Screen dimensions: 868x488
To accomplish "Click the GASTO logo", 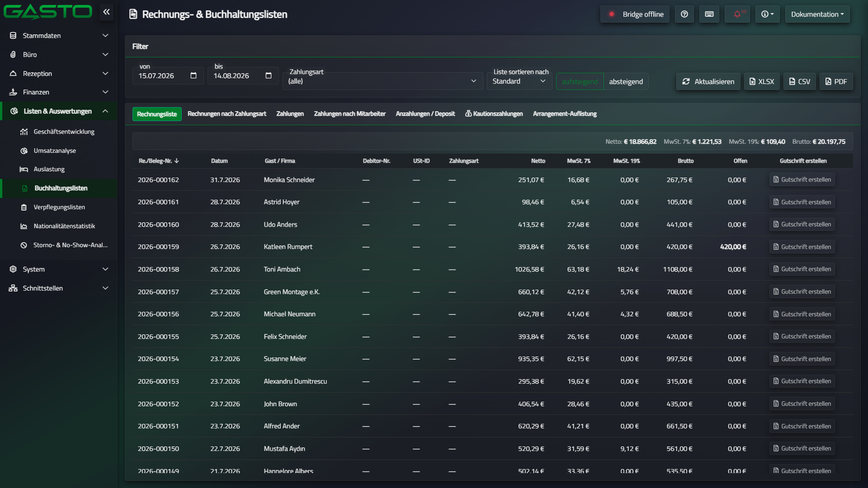I will 47,12.
